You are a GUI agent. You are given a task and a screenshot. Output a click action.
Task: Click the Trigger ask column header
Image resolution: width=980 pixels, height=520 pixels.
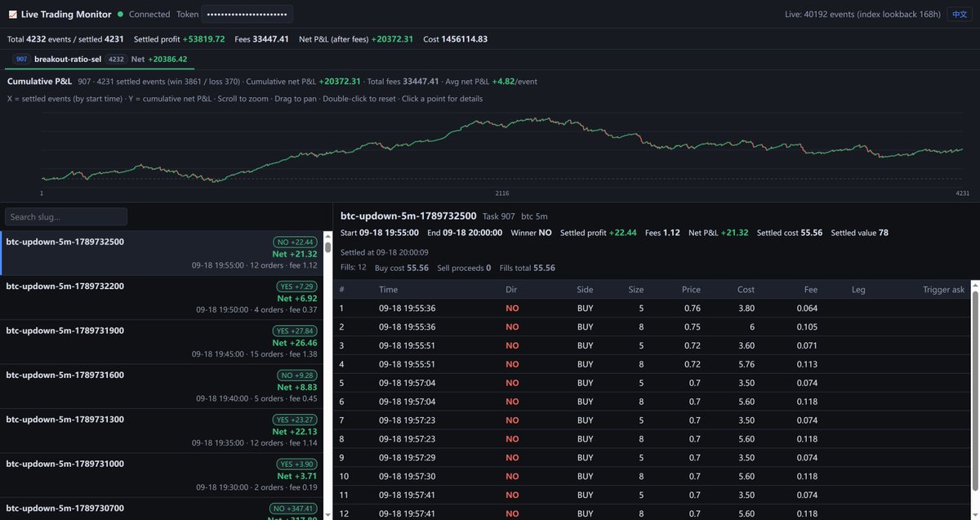click(x=944, y=290)
